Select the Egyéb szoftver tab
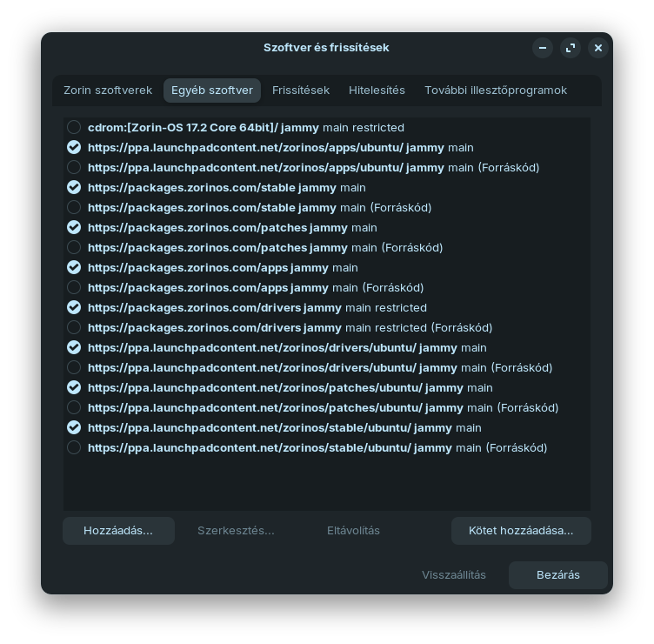Image resolution: width=654 pixels, height=644 pixels. 212,91
